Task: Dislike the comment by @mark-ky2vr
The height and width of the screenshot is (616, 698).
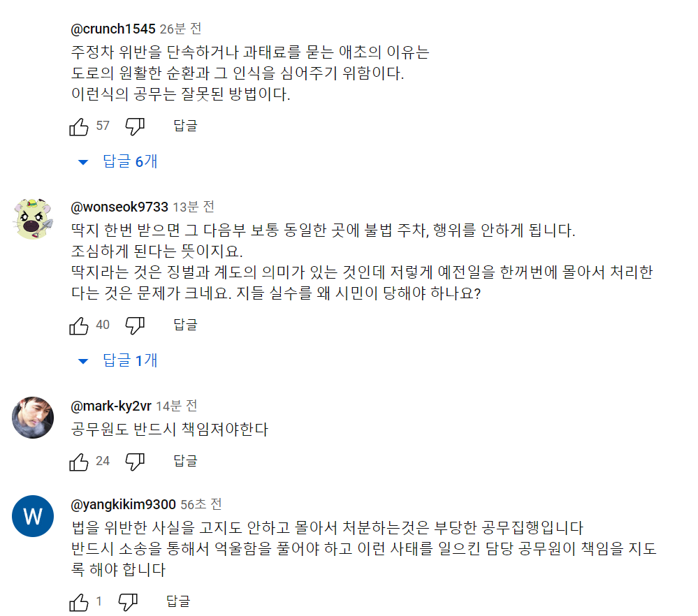Action: (135, 461)
